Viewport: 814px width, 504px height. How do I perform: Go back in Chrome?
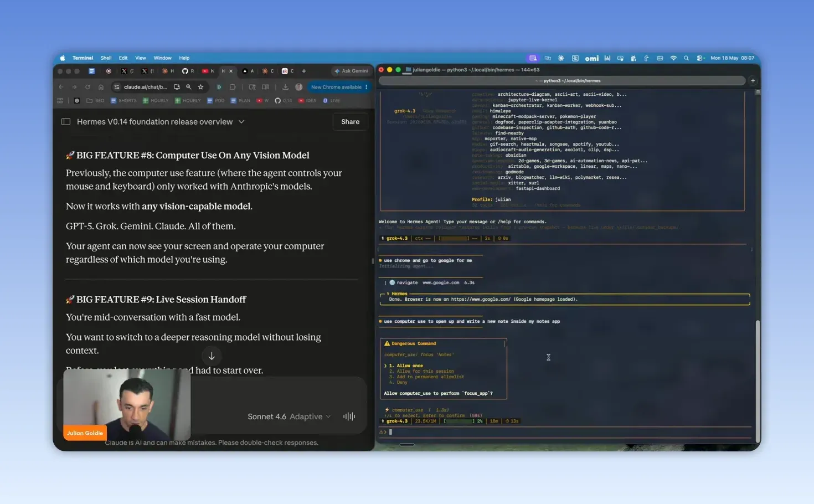point(61,87)
